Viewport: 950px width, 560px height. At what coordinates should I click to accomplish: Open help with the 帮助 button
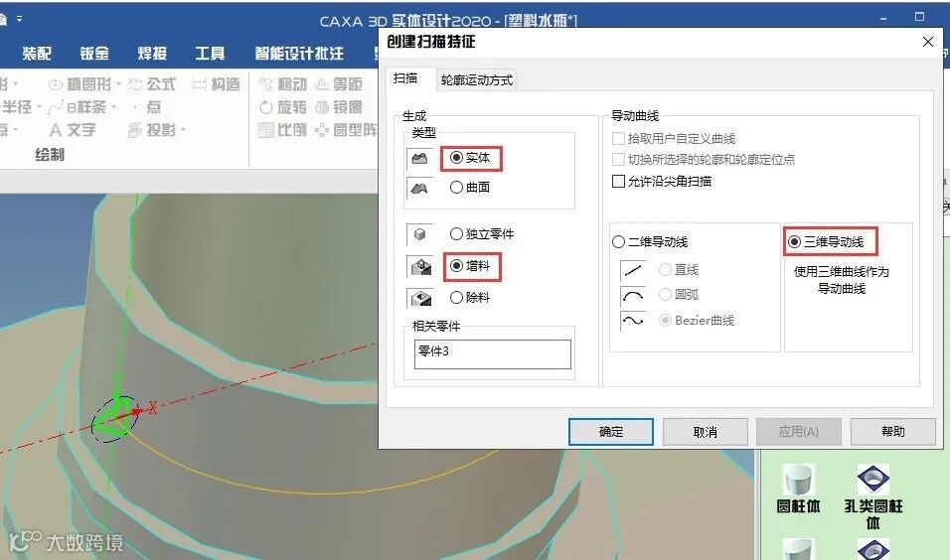tap(893, 432)
